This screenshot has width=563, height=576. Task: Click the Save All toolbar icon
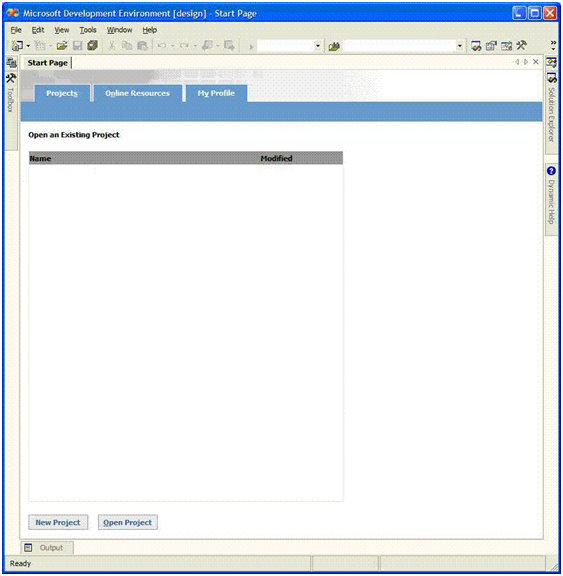tap(93, 46)
